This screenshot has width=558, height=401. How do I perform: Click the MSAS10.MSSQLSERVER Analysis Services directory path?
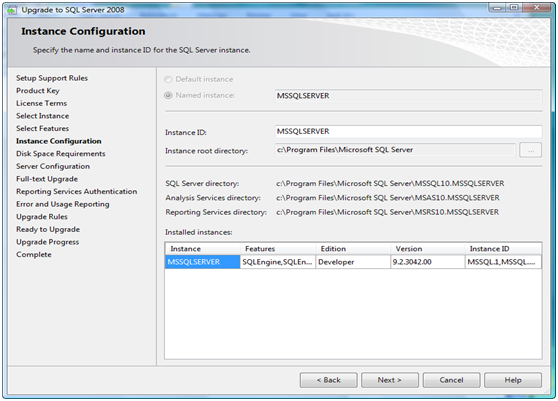coord(388,198)
